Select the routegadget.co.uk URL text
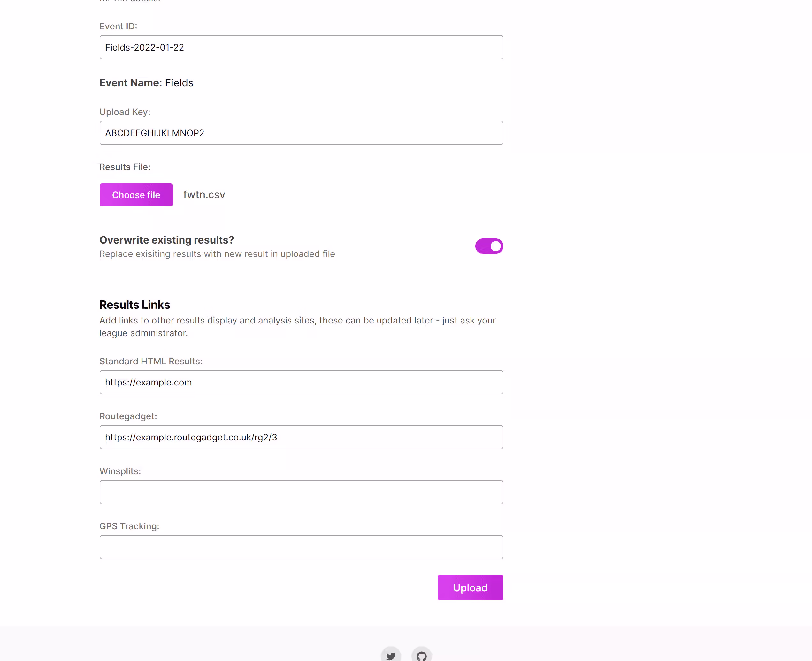This screenshot has width=812, height=661. (190, 437)
